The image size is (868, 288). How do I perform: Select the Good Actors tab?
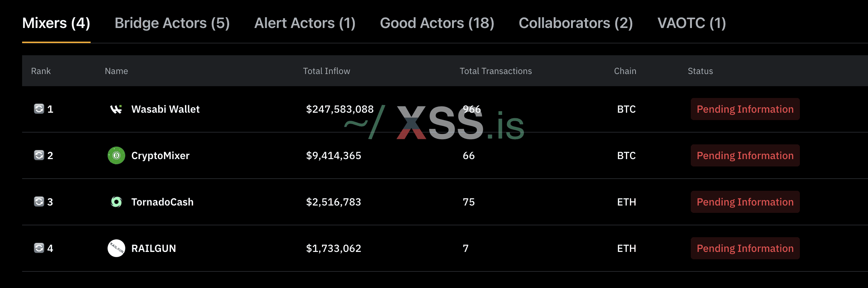[x=437, y=23]
